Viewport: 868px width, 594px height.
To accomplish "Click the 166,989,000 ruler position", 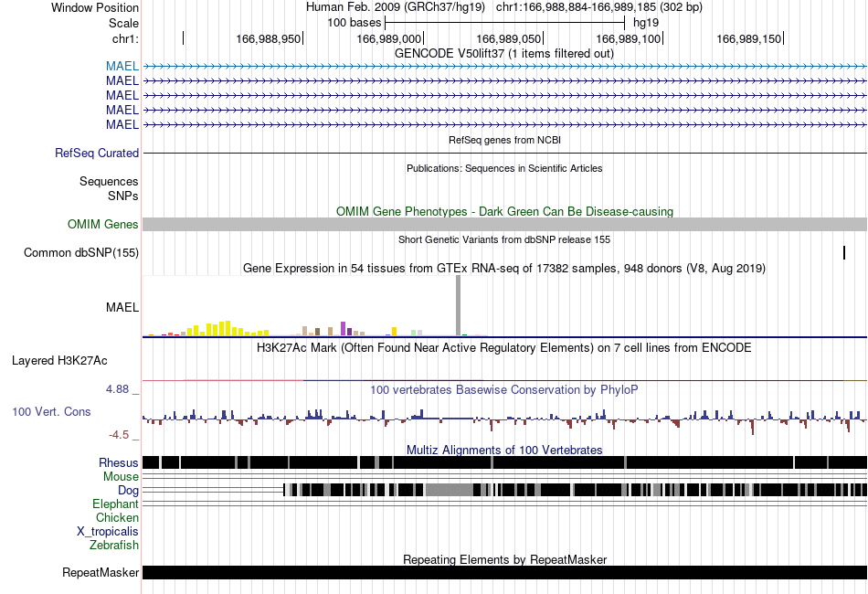I will (x=388, y=38).
